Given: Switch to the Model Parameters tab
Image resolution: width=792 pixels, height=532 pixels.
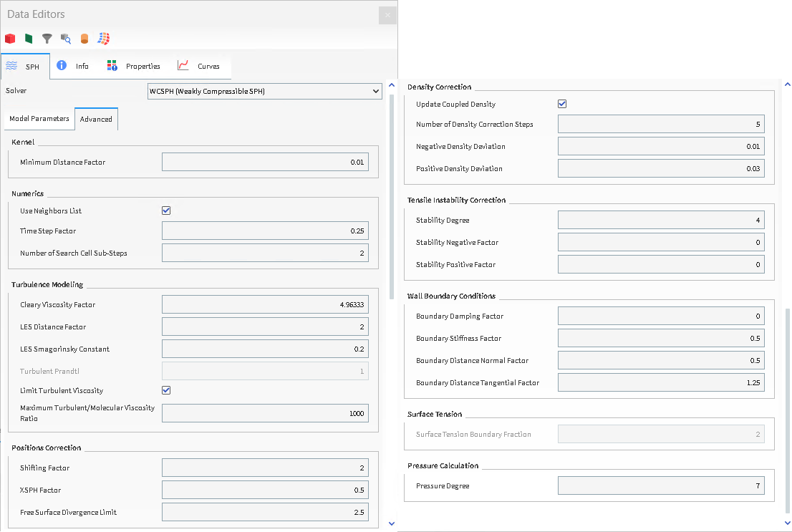Looking at the screenshot, I should pos(39,119).
